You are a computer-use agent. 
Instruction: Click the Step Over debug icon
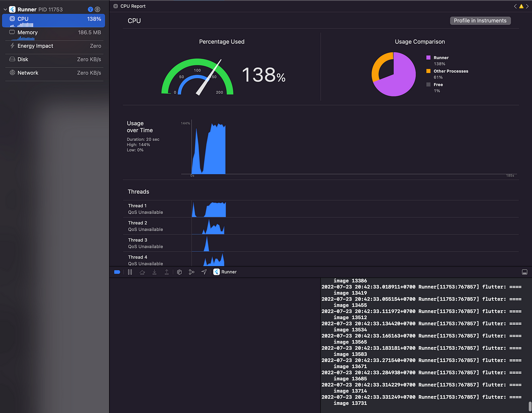[142, 272]
